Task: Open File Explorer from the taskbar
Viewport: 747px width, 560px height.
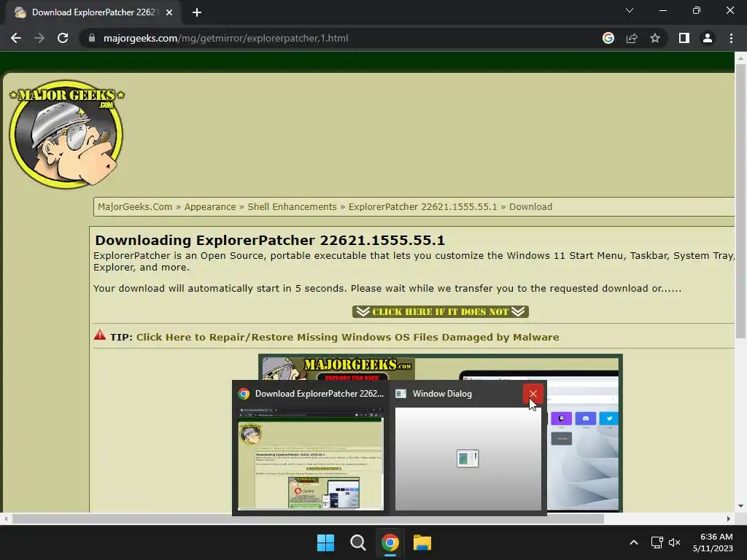Action: (x=422, y=542)
